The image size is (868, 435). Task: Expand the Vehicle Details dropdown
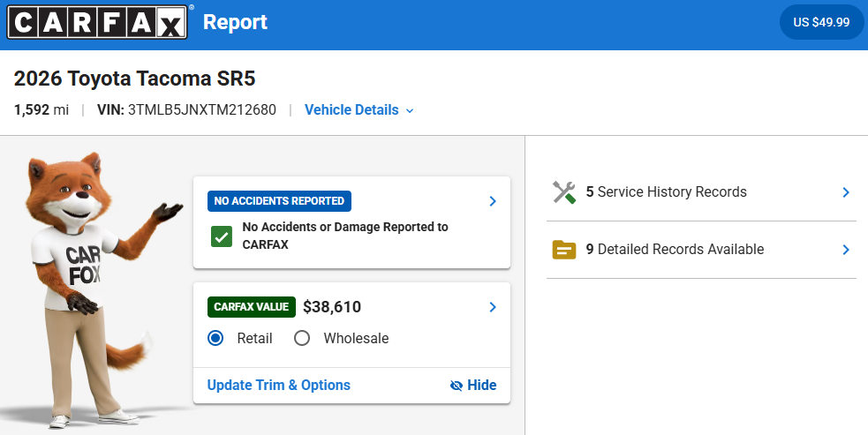359,109
